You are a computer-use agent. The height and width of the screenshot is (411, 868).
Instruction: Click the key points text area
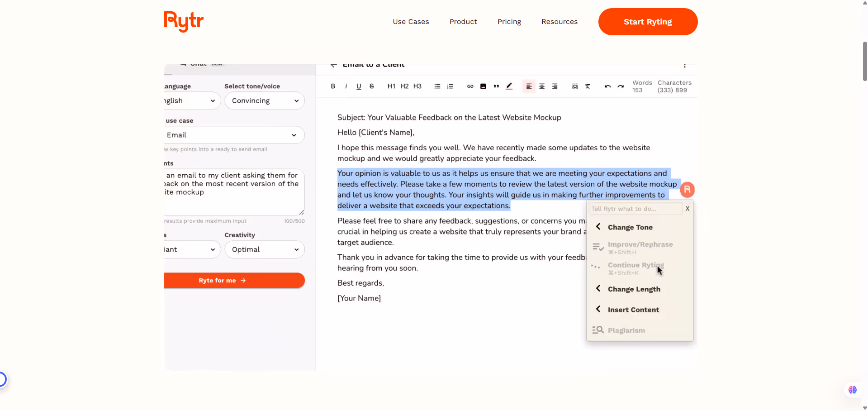pos(234,192)
